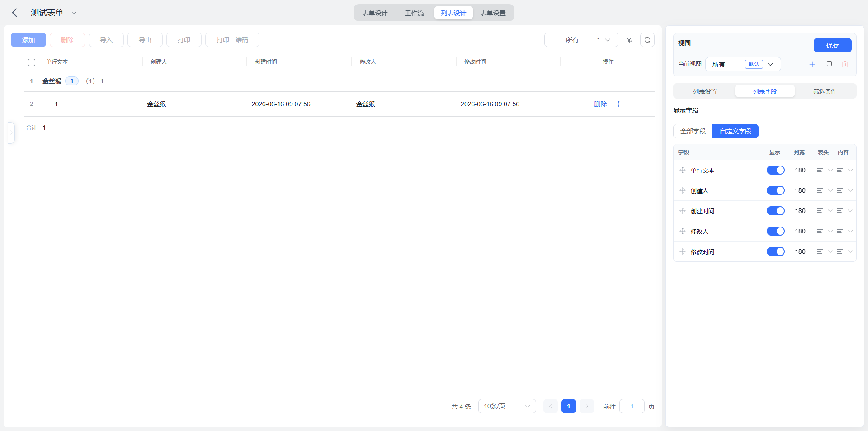The width and height of the screenshot is (868, 431).
Task: Click the 打印 button
Action: (x=184, y=40)
